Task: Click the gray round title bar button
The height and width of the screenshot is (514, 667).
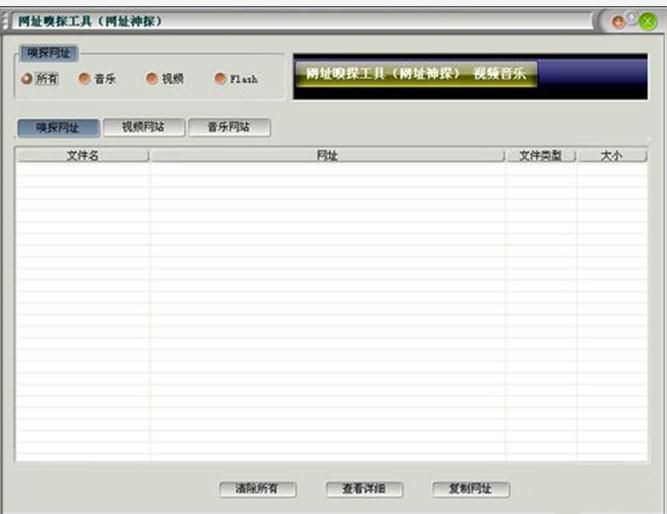Action: 632,18
